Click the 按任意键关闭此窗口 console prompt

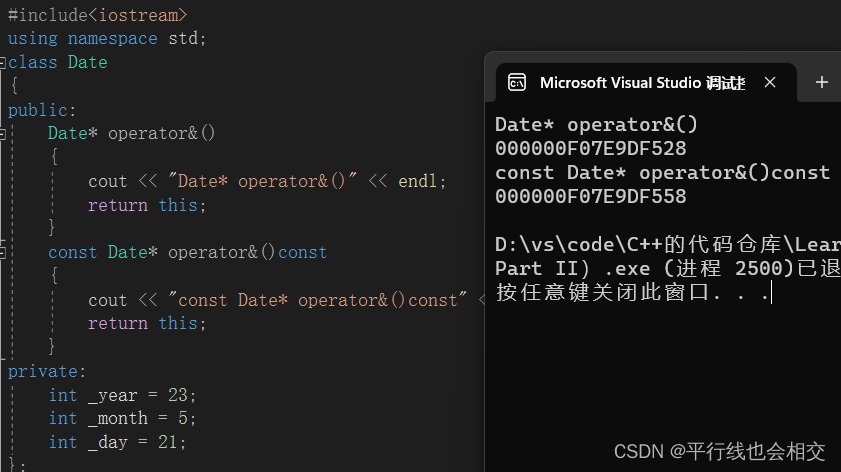tap(630, 293)
